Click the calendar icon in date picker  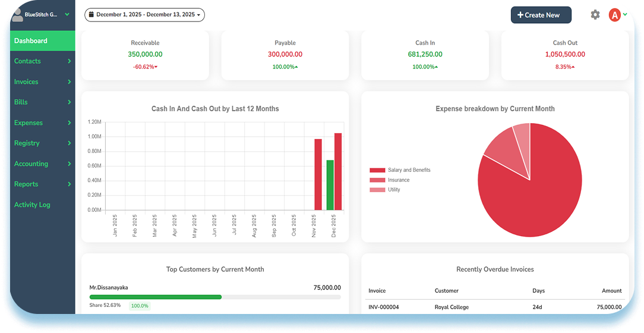(91, 14)
